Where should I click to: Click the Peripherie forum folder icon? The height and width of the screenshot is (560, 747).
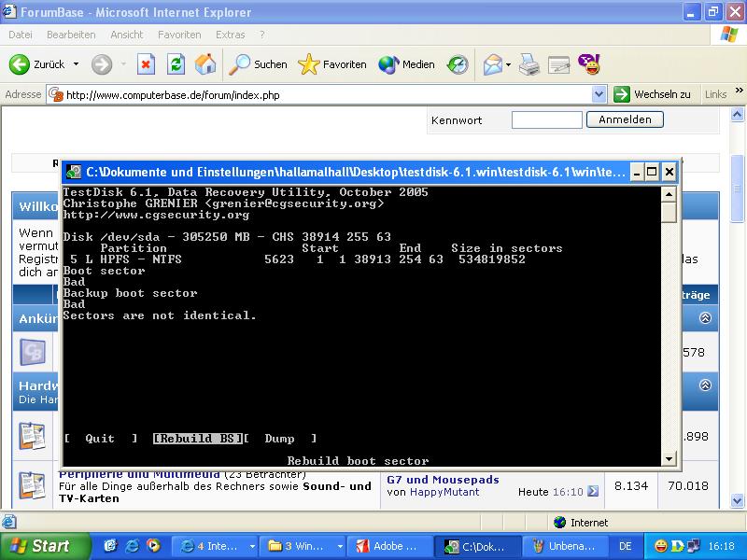click(32, 485)
